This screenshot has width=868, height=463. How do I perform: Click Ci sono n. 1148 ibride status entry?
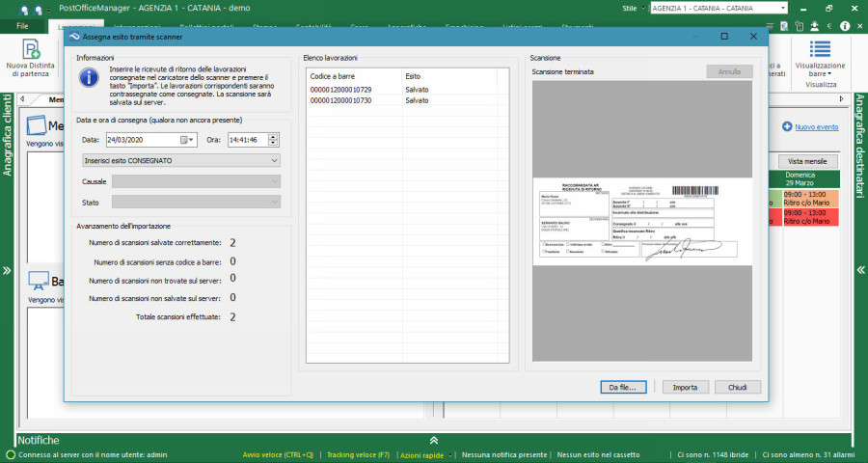pyautogui.click(x=713, y=455)
